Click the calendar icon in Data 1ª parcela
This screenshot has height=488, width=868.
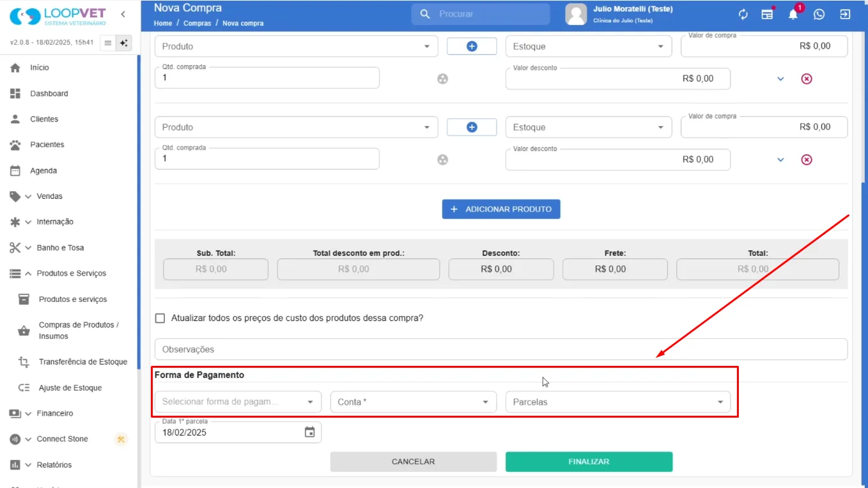(x=309, y=432)
